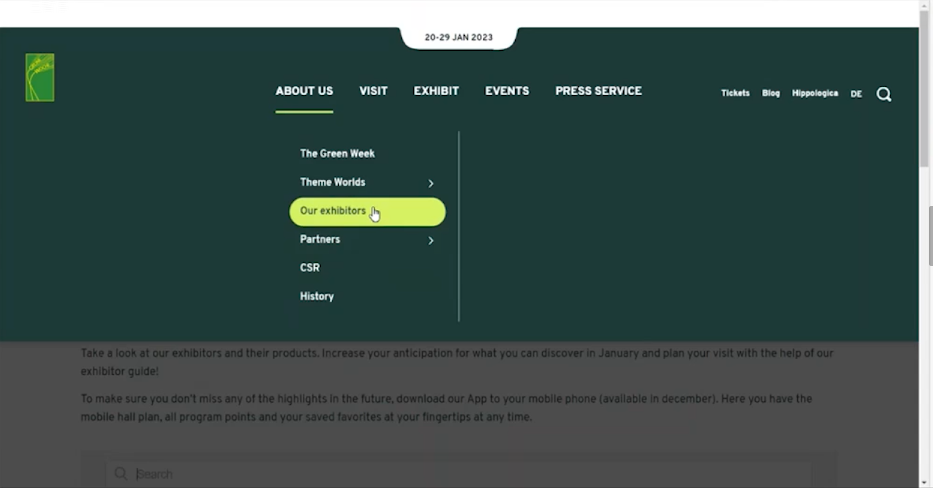Click the Grüne Woche logo
The width and height of the screenshot is (933, 488).
point(40,77)
